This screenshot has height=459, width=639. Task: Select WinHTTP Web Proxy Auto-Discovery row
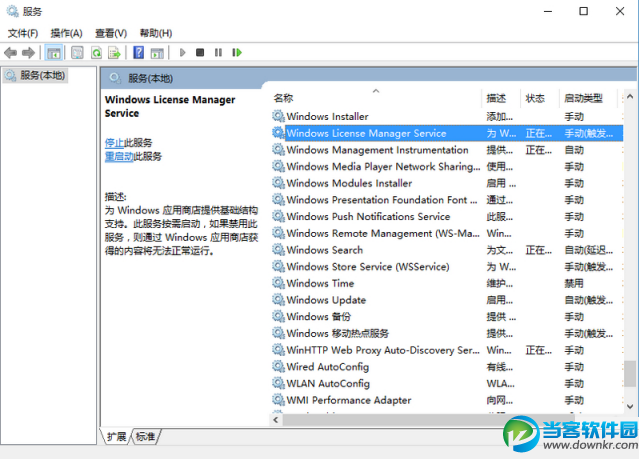pyautogui.click(x=447, y=350)
